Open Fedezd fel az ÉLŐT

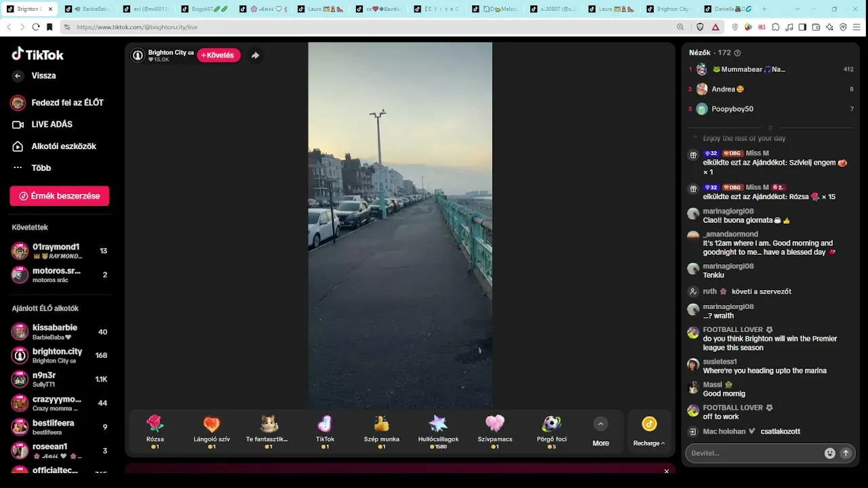(x=58, y=102)
